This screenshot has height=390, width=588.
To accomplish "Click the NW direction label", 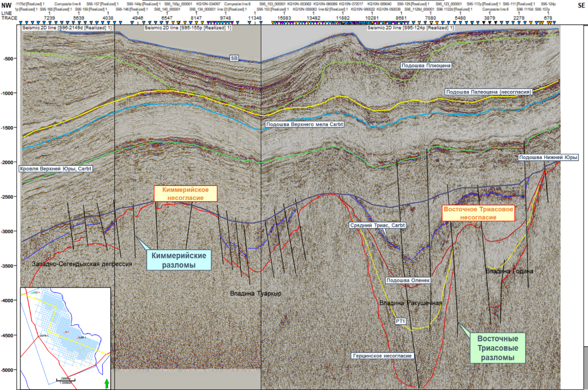I will (x=6, y=5).
